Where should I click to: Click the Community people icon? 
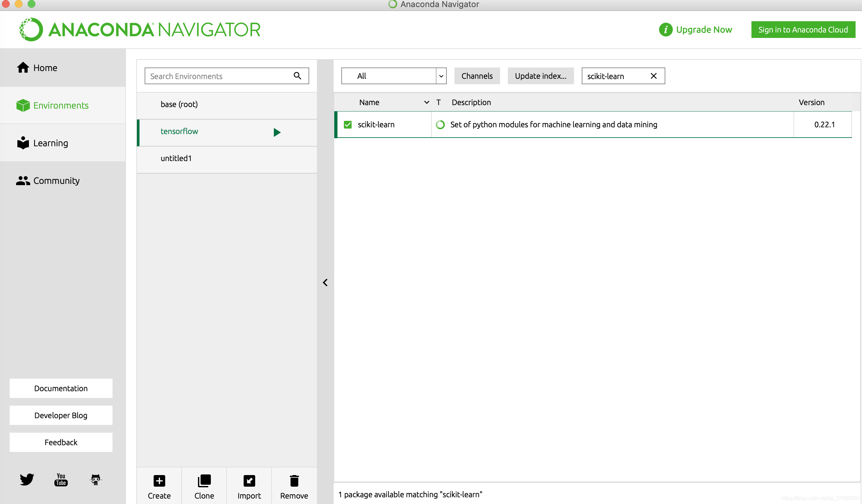coord(23,180)
